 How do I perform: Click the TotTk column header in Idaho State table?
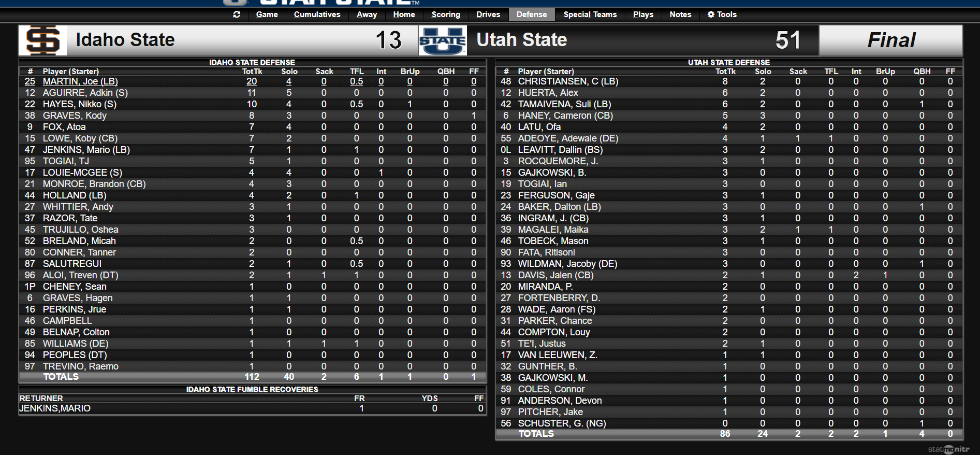coord(252,71)
